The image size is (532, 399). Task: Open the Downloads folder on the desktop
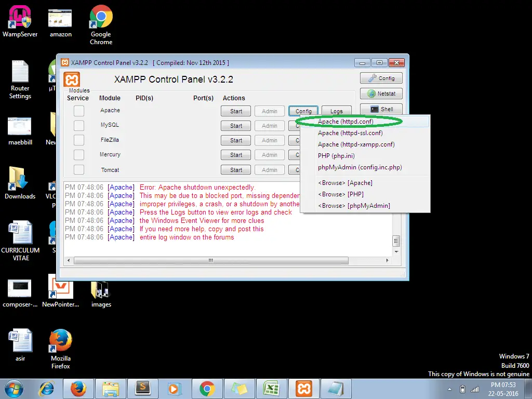click(x=20, y=181)
